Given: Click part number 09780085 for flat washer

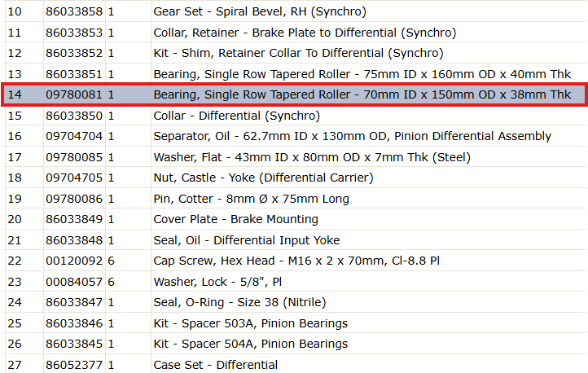Looking at the screenshot, I should pos(74,157).
